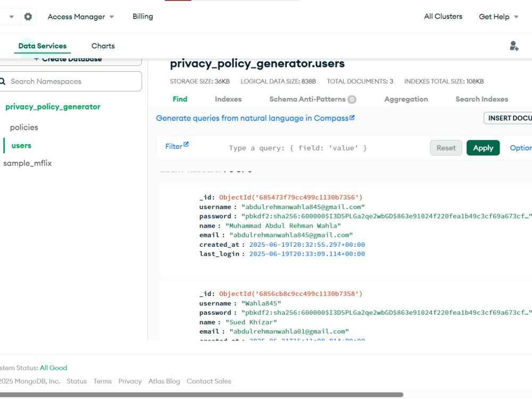Open project settings gear icon
This screenshot has height=399, width=532.
click(x=28, y=16)
